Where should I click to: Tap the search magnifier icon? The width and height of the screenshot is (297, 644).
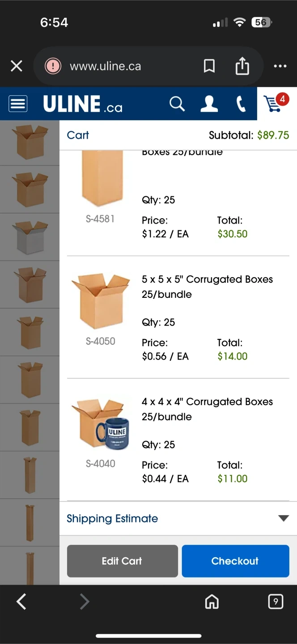click(x=177, y=104)
